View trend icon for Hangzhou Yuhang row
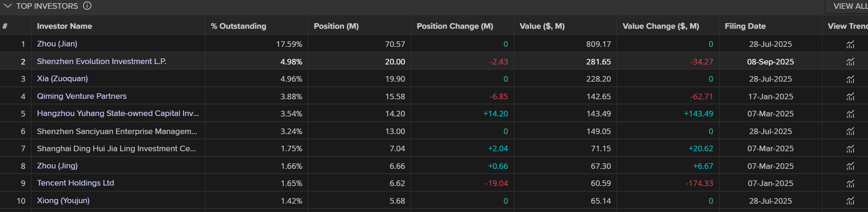The image size is (868, 212). [850, 114]
